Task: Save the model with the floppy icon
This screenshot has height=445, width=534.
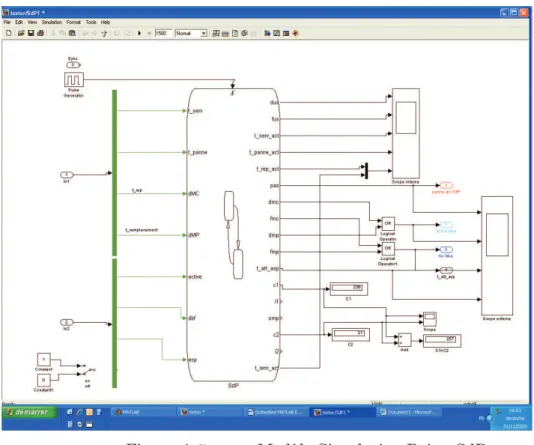Action: click(31, 33)
